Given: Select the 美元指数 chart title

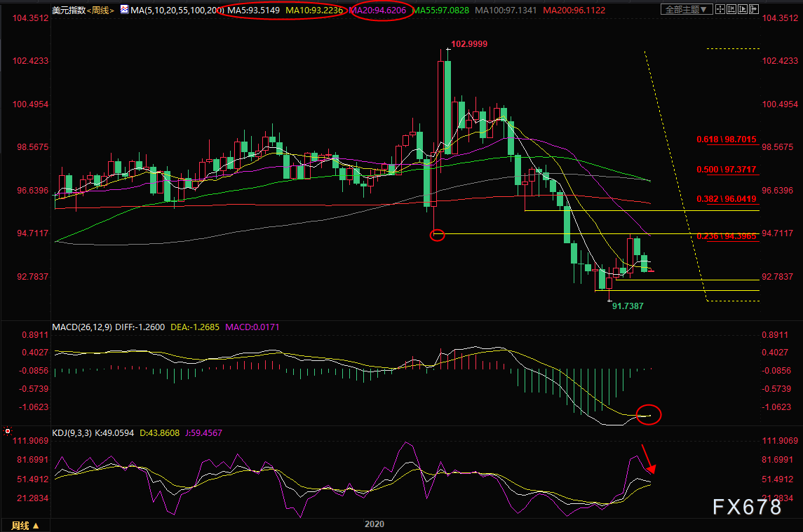Looking at the screenshot, I should (67, 10).
